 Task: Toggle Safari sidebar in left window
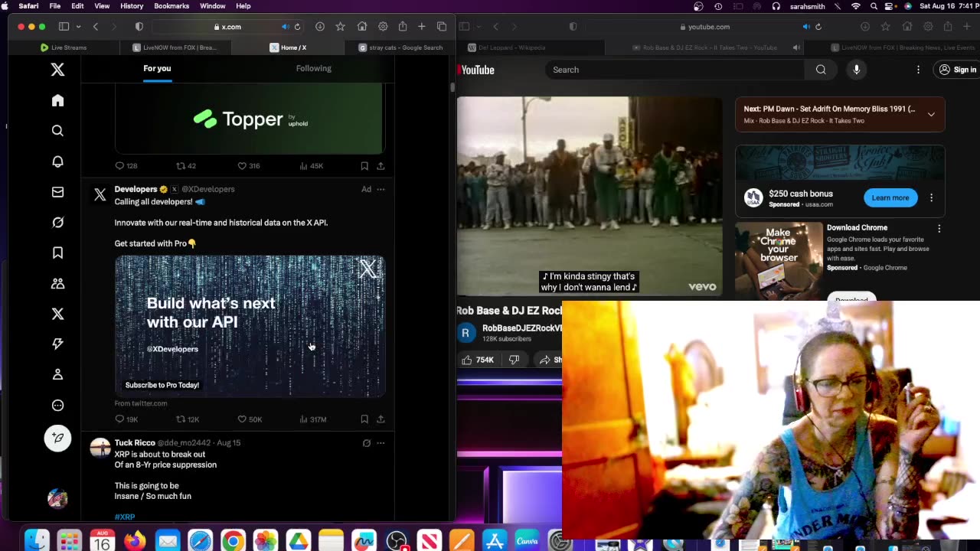coord(64,27)
